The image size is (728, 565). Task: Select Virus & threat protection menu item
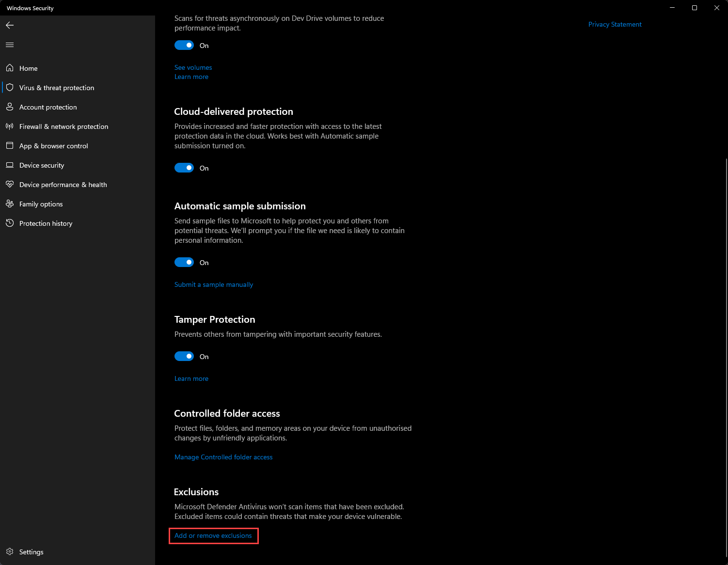coord(57,88)
